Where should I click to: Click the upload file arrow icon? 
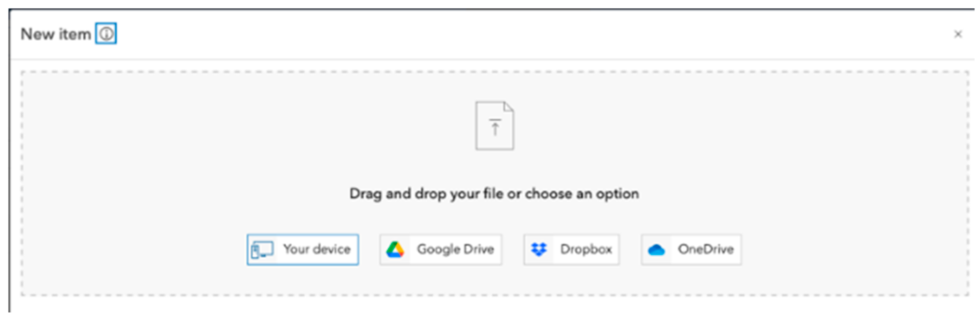[x=495, y=126]
